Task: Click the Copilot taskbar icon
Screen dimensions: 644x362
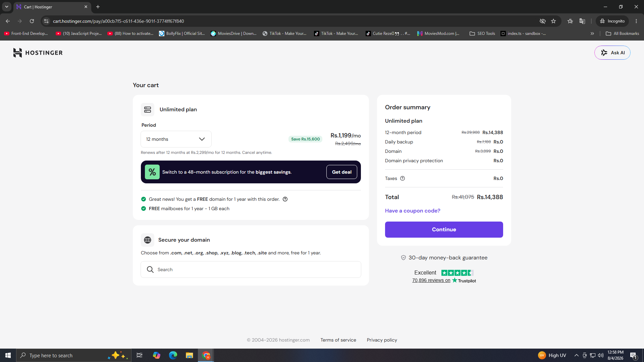Action: click(x=157, y=355)
